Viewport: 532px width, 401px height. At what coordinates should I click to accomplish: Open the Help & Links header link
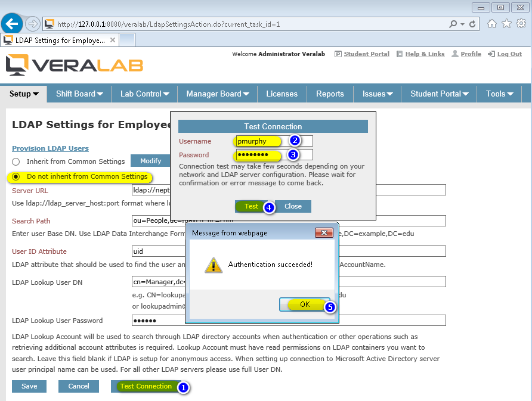click(x=425, y=54)
